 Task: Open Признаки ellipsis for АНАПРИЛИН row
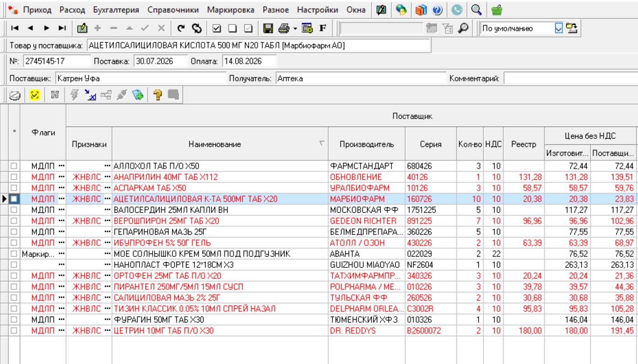[108, 177]
